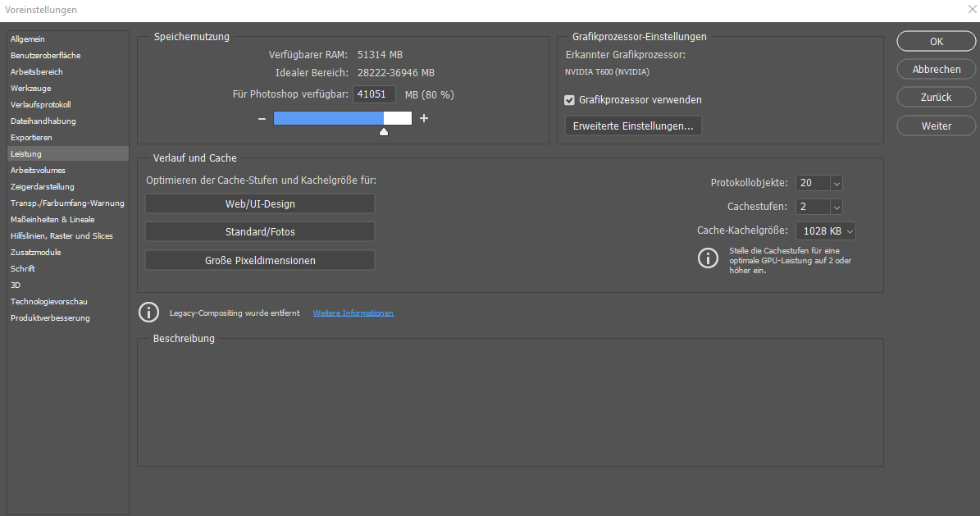Optimize cache for Große Pixeldimensionen
Viewport: 980px width, 516px height.
[x=260, y=260]
